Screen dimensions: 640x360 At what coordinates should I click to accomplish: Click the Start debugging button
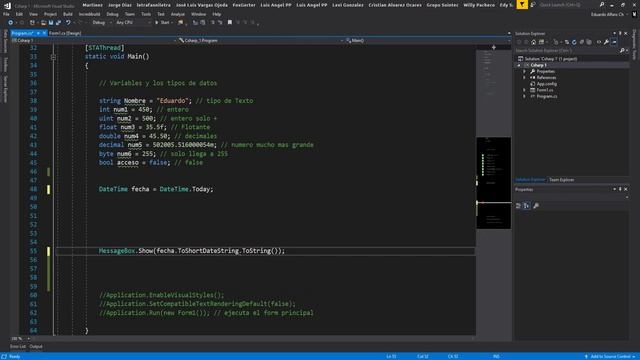(162, 22)
